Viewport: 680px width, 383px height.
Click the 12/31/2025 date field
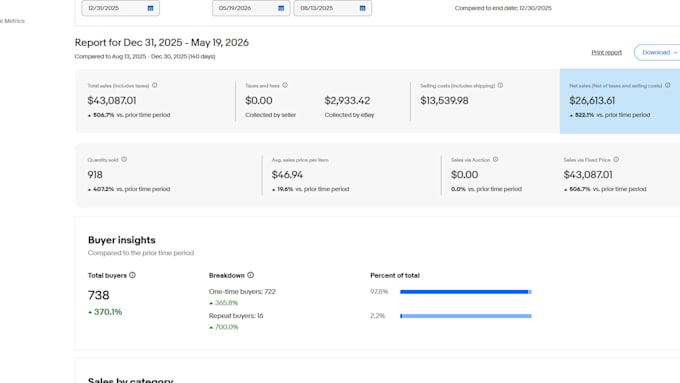(121, 8)
